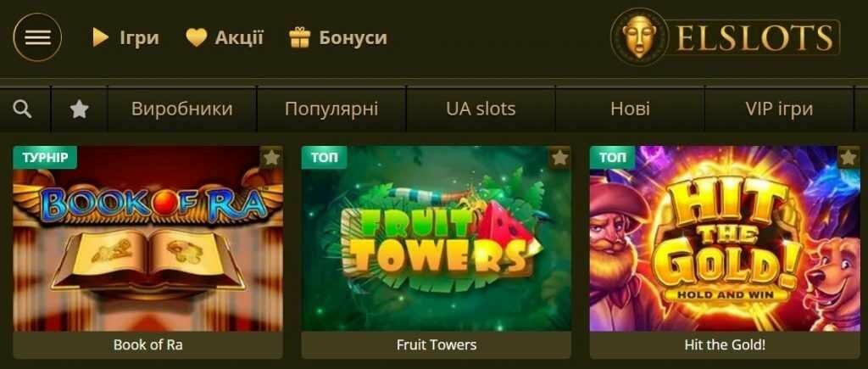Click the play triangle icon next to Ігри
The height and width of the screenshot is (369, 868).
coord(101,37)
